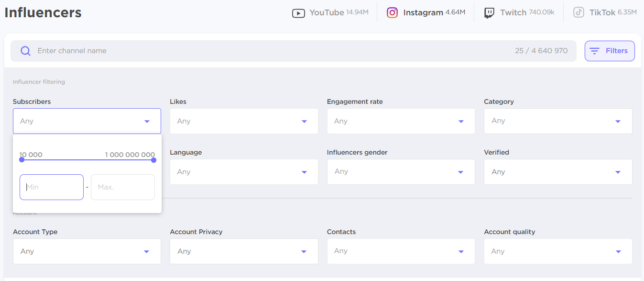Click the search magnifier icon
644x281 pixels.
point(26,51)
